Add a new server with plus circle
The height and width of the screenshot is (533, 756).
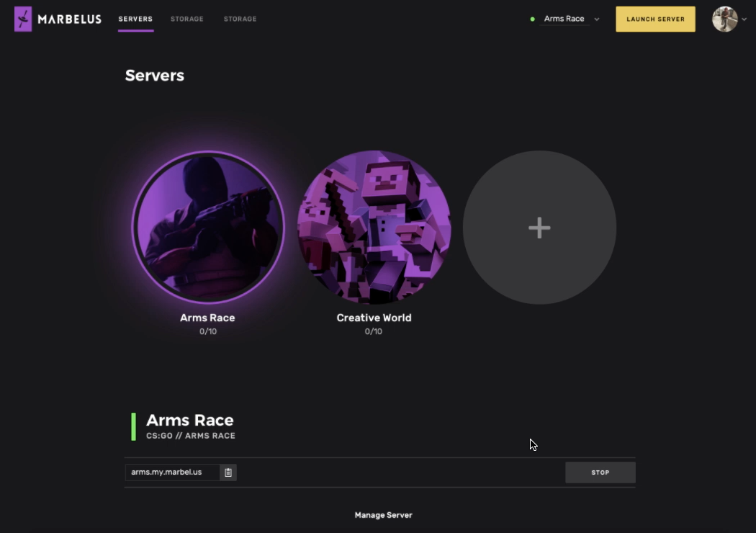[x=539, y=227]
